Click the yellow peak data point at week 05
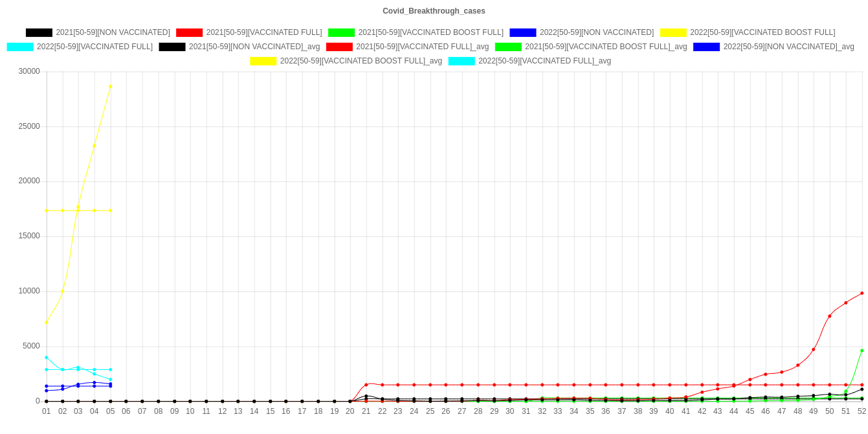This screenshot has height=434, width=868. point(111,86)
